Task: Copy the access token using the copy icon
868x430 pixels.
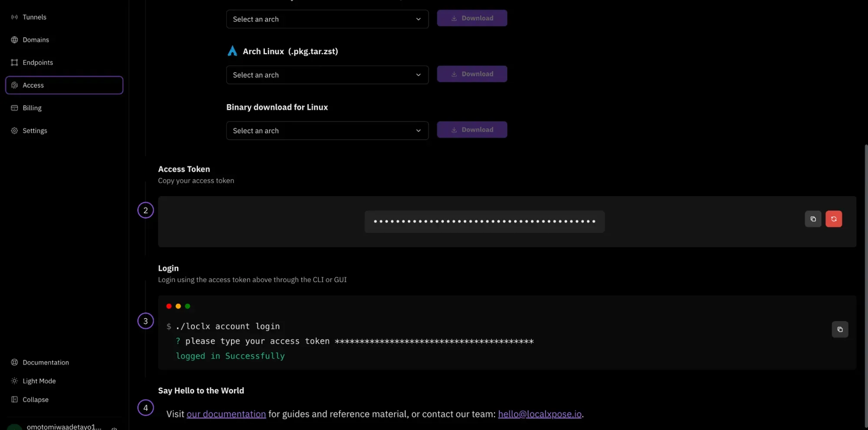Action: coord(813,219)
